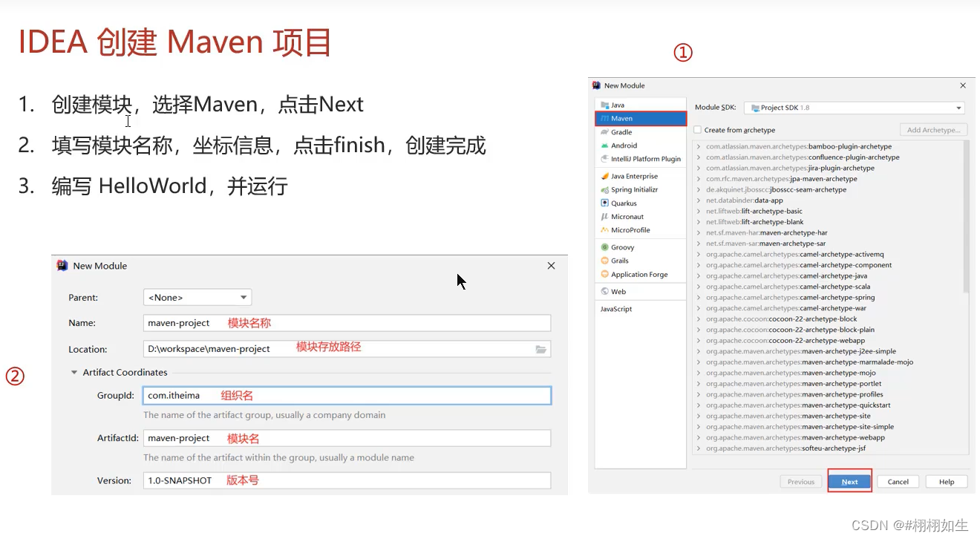Click the Version input field

[x=347, y=480]
